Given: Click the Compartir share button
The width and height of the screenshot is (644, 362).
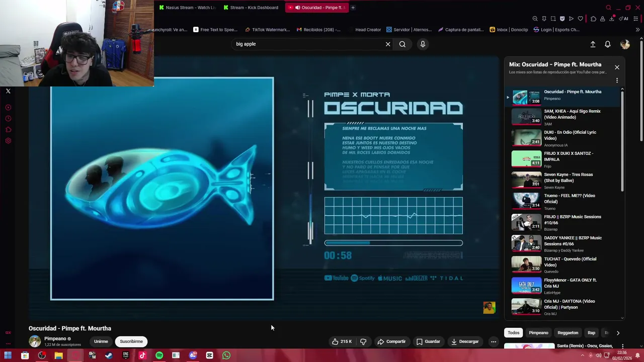Looking at the screenshot, I should 391,341.
